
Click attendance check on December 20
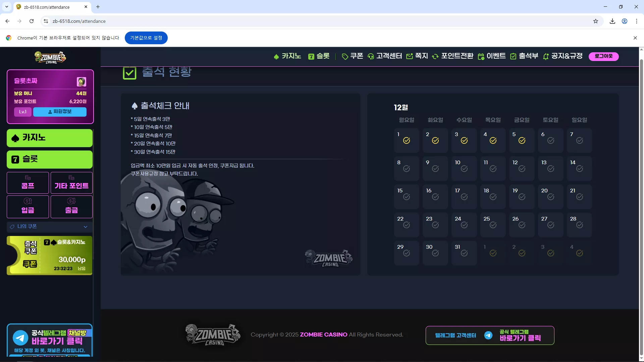pyautogui.click(x=551, y=197)
